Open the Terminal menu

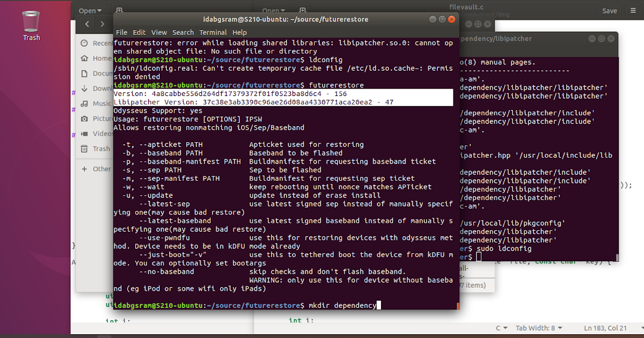212,32
